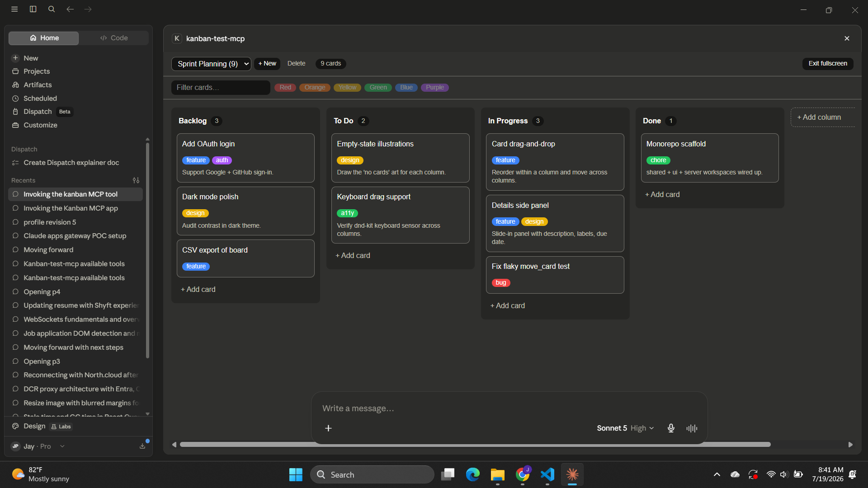
Task: Toggle the Orange label filter
Action: [x=315, y=87]
